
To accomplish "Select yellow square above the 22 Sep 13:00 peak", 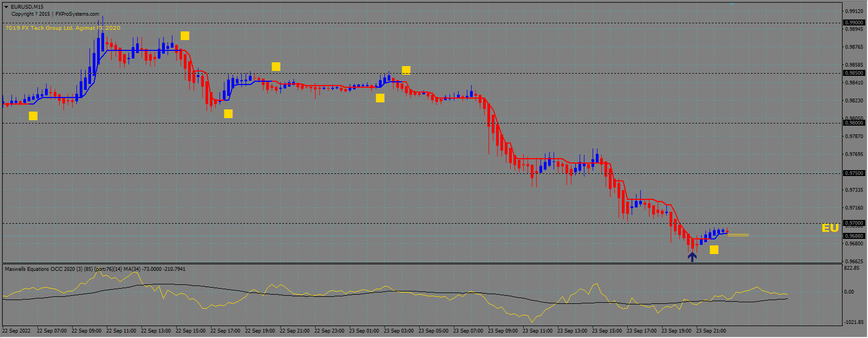I will point(185,36).
